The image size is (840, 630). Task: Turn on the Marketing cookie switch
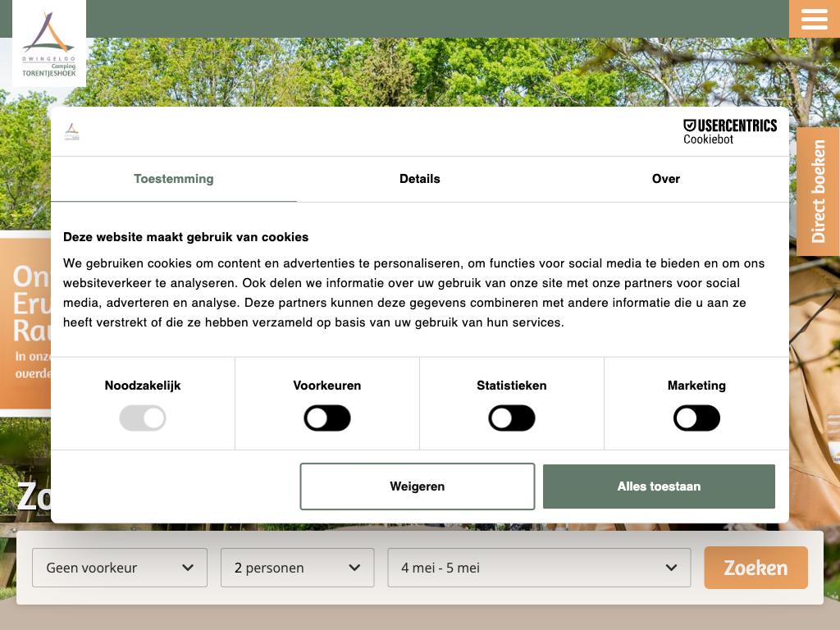[696, 418]
